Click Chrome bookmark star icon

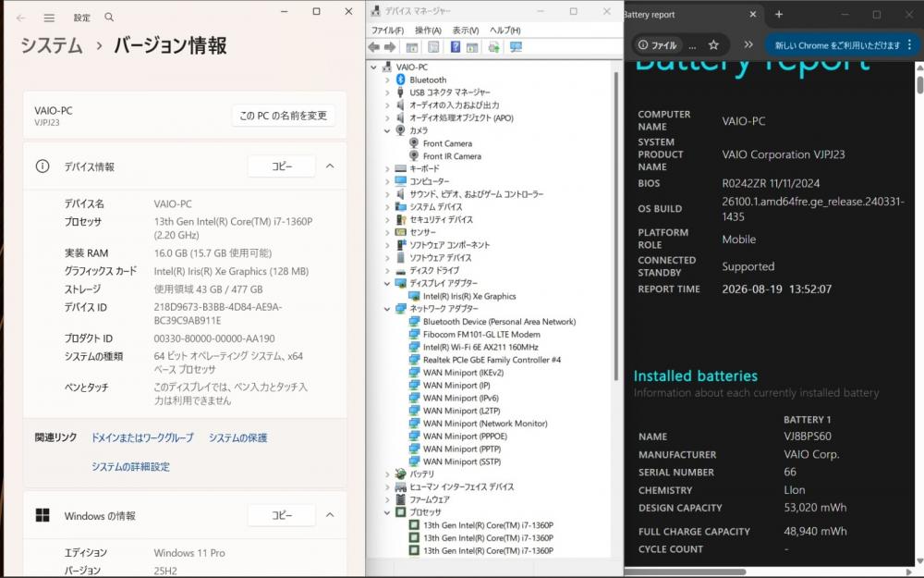pyautogui.click(x=713, y=44)
